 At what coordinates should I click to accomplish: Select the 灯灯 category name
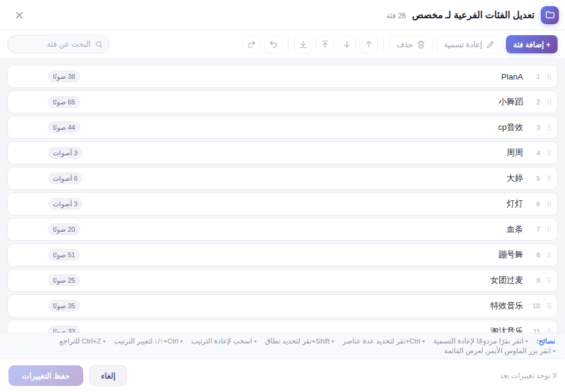[515, 204]
